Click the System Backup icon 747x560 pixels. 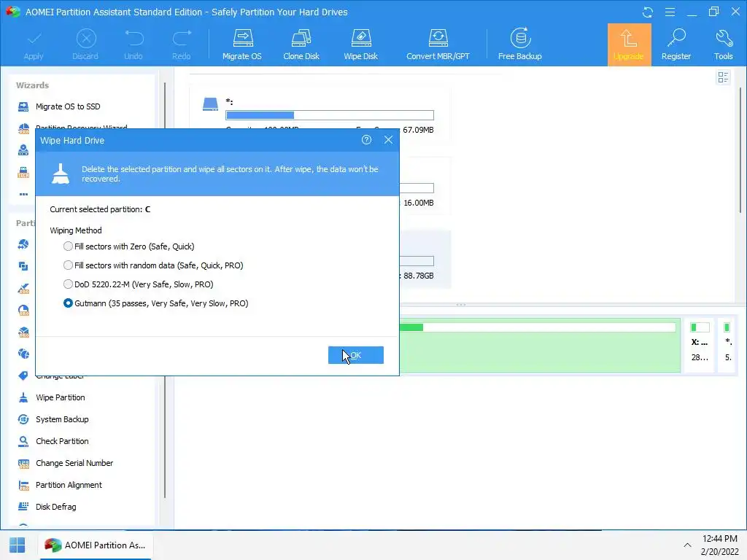pos(23,419)
